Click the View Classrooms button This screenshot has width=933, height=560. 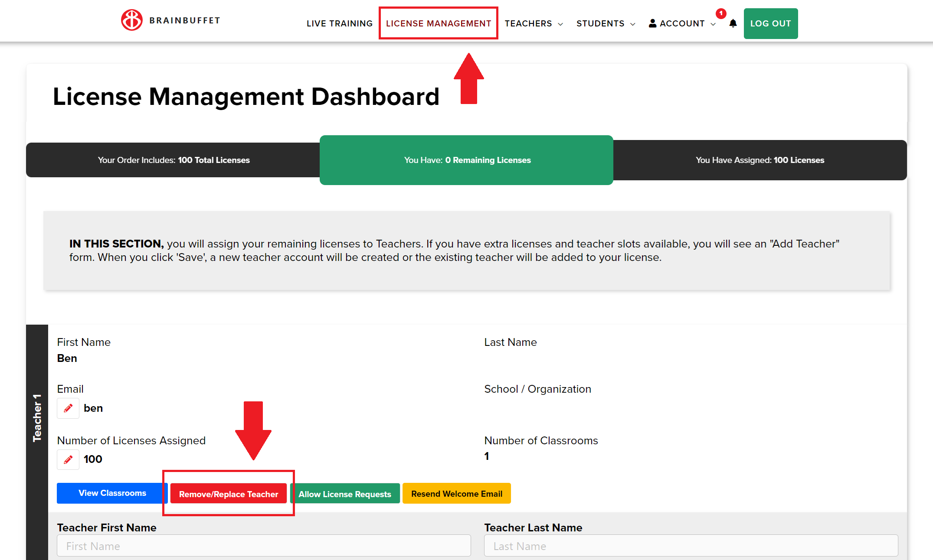112,493
